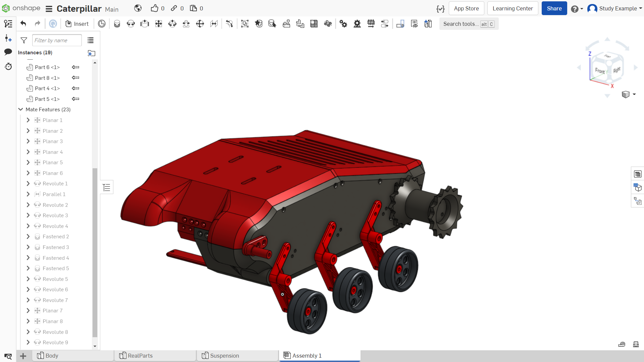Switch to the RealParts tab
The height and width of the screenshot is (362, 644).
155,356
